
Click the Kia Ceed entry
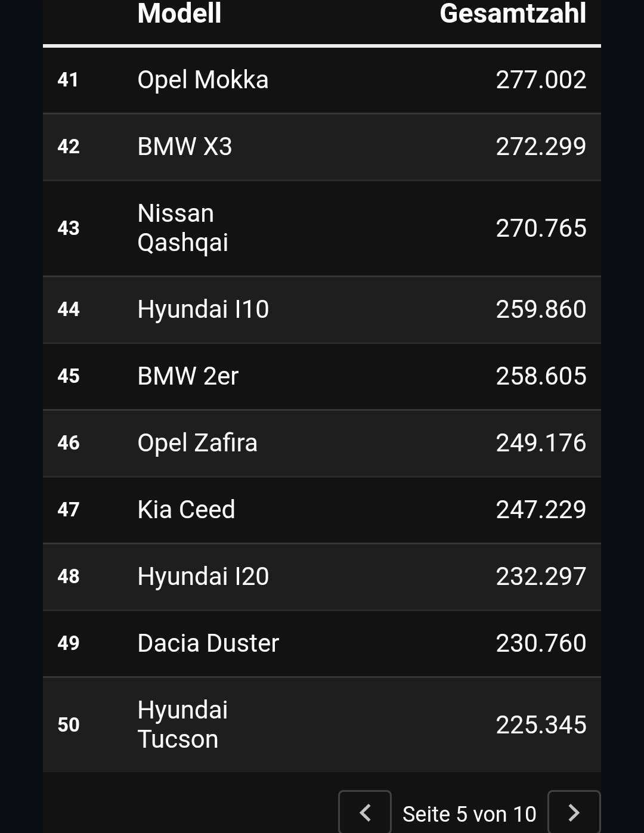pos(186,510)
